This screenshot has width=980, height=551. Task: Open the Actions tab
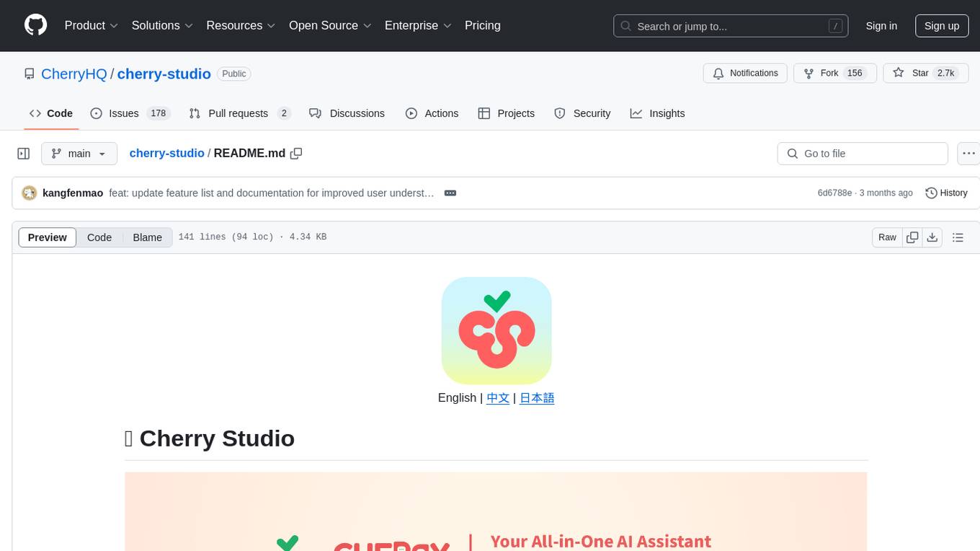click(432, 113)
